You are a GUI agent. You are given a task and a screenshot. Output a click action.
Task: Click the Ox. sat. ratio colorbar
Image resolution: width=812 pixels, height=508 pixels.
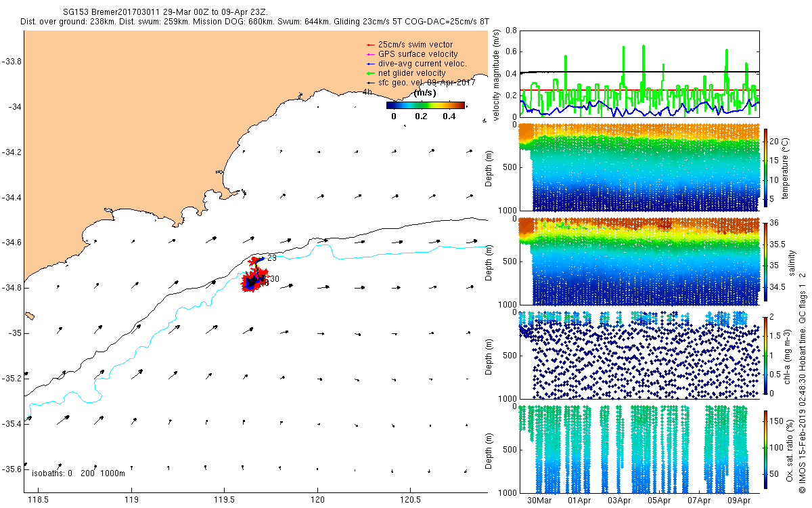click(x=766, y=450)
